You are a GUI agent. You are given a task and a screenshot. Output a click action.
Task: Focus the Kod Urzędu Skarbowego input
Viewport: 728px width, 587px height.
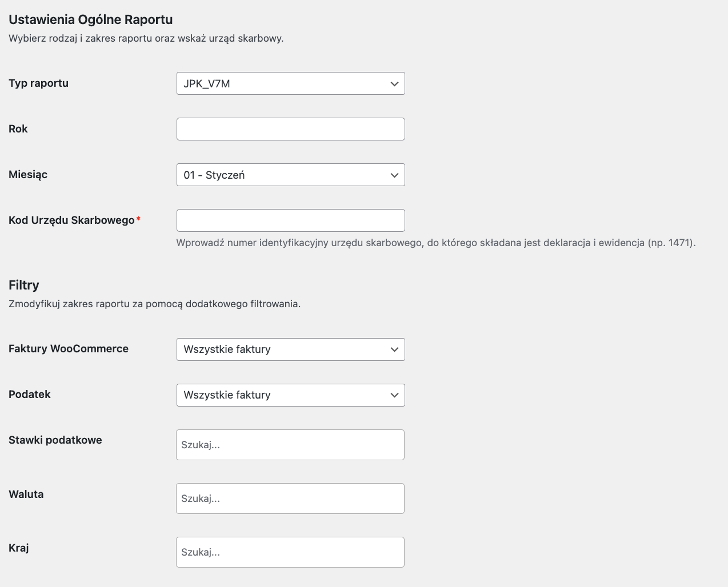[x=290, y=220]
